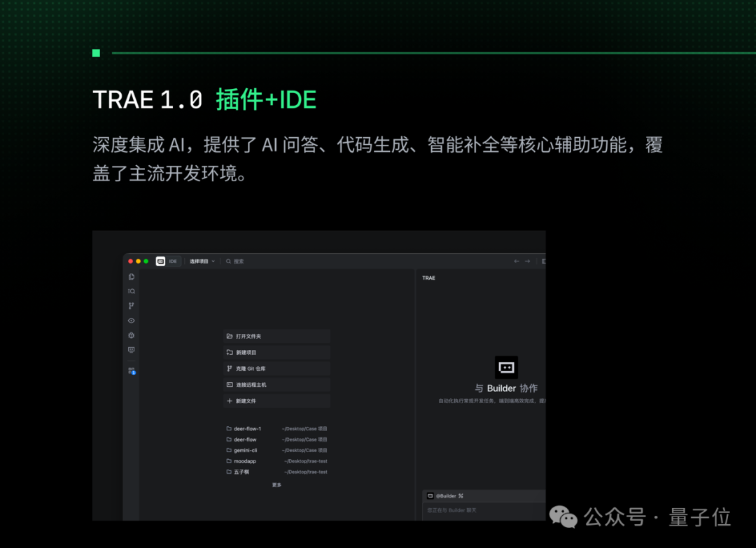Screen dimensions: 756x548
Task: Open recent project gemini-cli
Action: (276, 450)
